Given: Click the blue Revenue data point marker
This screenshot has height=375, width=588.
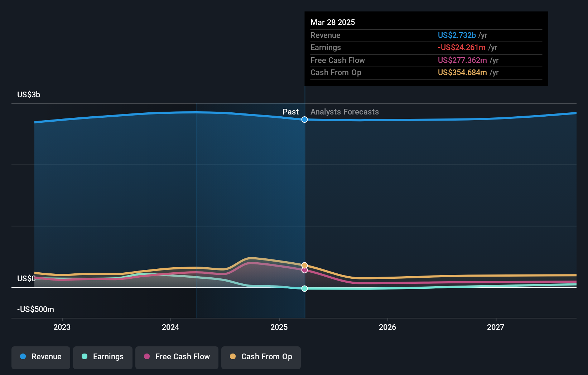Looking at the screenshot, I should (304, 120).
